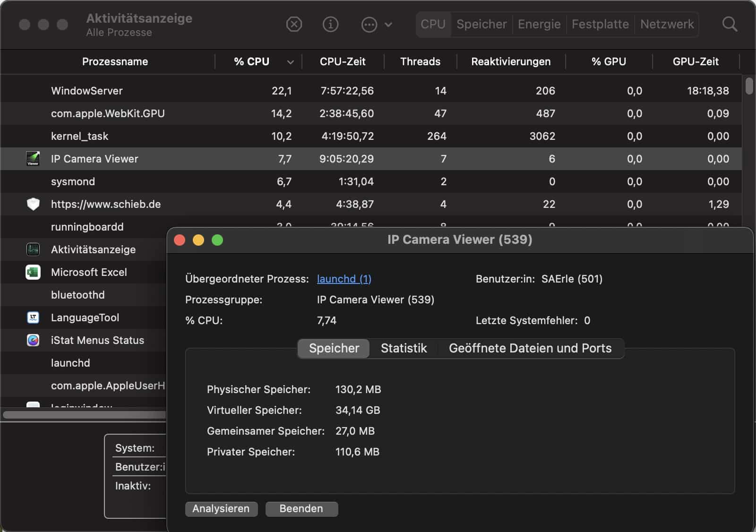The image size is (756, 532).
Task: Switch to the Energie tab
Action: pos(539,24)
